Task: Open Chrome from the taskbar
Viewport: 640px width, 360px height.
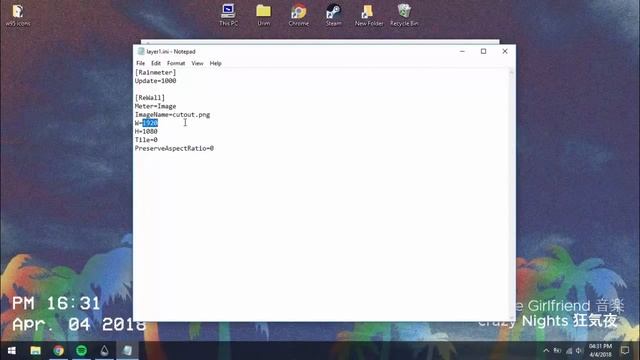Action: point(58,351)
